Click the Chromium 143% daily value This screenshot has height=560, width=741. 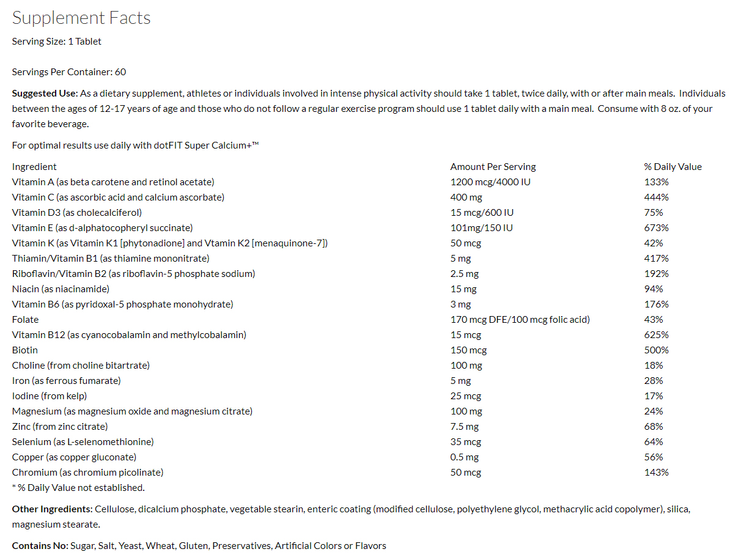click(x=657, y=473)
